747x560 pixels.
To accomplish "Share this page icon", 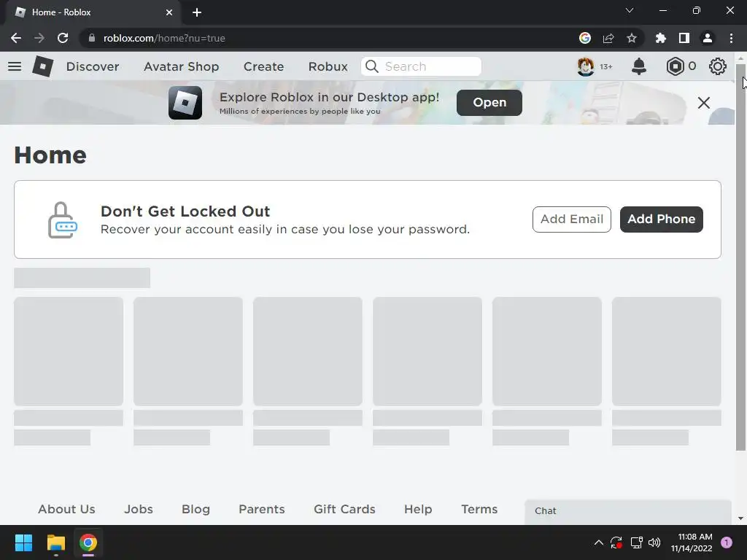I will [608, 38].
